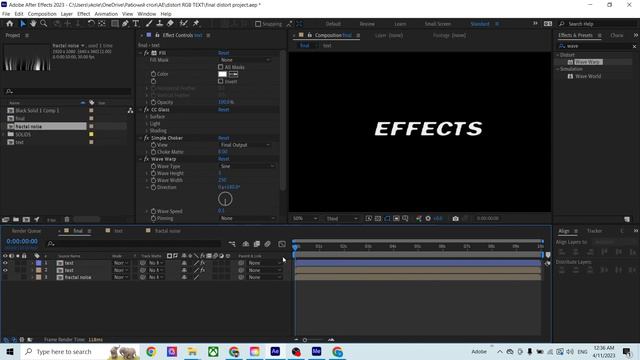Hide layer 2 text with its eye icon
Viewport: 640px width, 360px height.
[5, 270]
